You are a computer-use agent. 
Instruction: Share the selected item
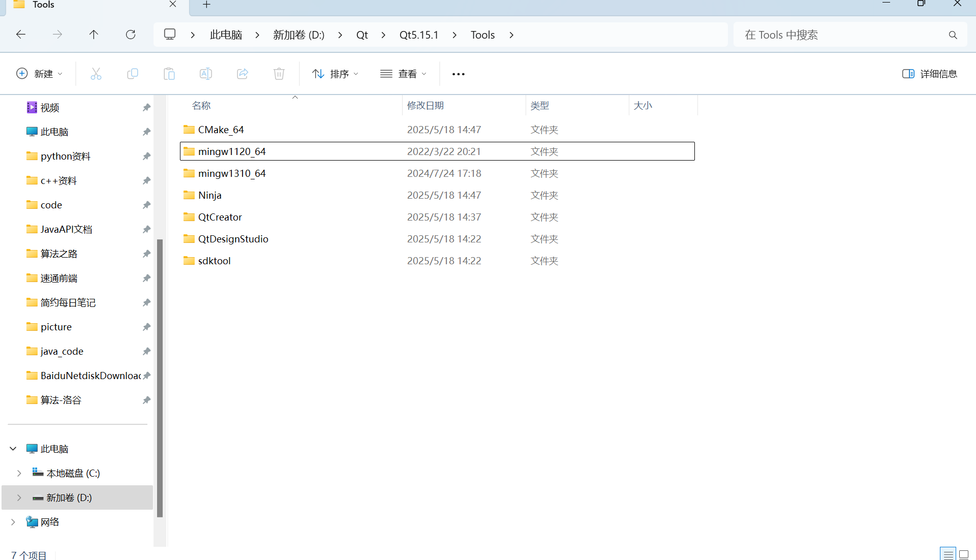pos(242,74)
